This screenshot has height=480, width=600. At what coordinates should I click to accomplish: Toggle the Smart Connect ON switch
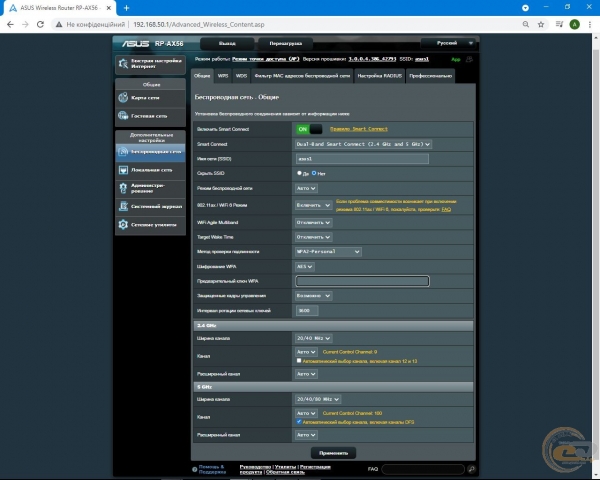pos(309,129)
